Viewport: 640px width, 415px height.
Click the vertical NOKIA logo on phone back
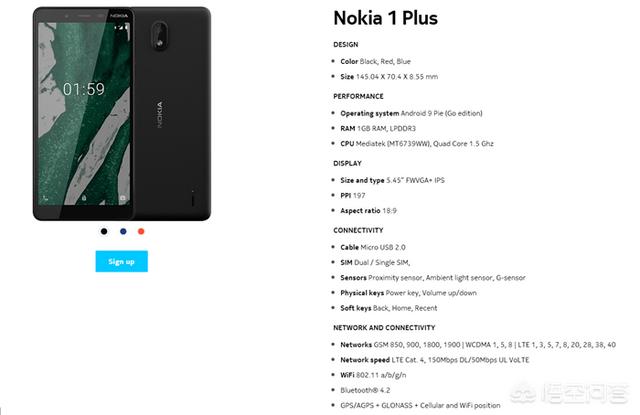[x=160, y=115]
